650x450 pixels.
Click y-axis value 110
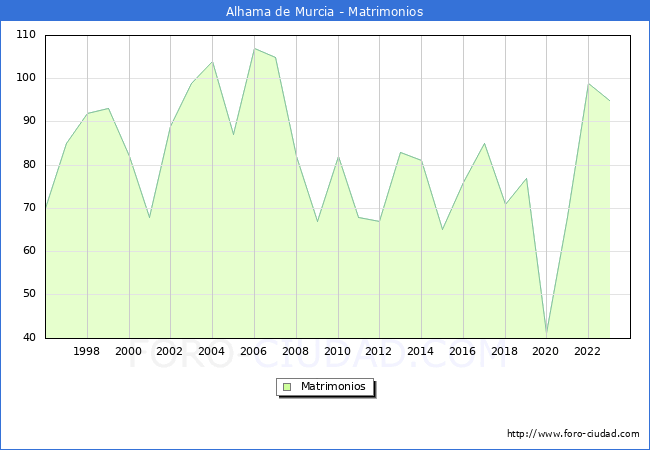click(26, 34)
